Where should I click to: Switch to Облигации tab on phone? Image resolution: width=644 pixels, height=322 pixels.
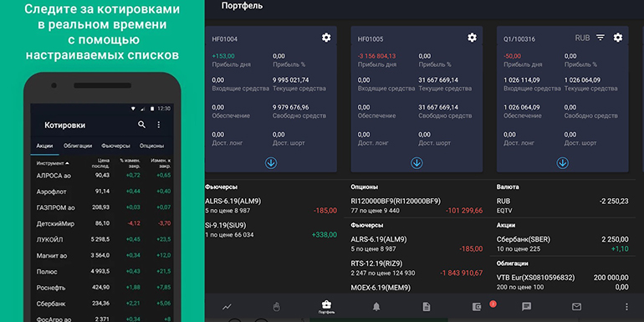tap(78, 146)
